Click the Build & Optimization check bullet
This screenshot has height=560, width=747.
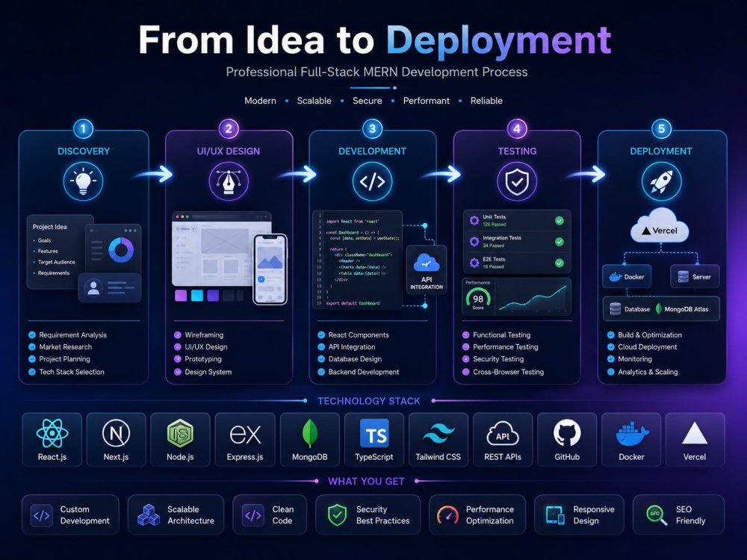pyautogui.click(x=611, y=335)
